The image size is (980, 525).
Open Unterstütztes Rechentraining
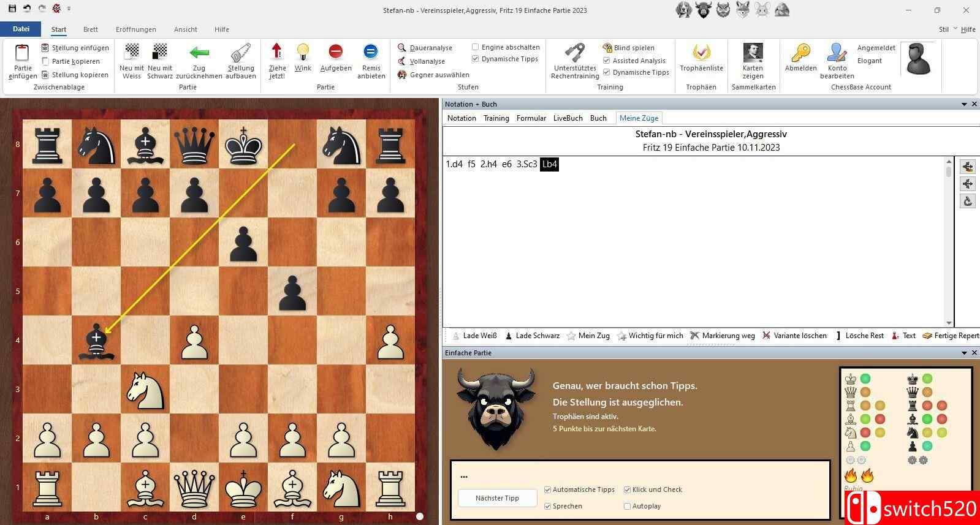[574, 53]
